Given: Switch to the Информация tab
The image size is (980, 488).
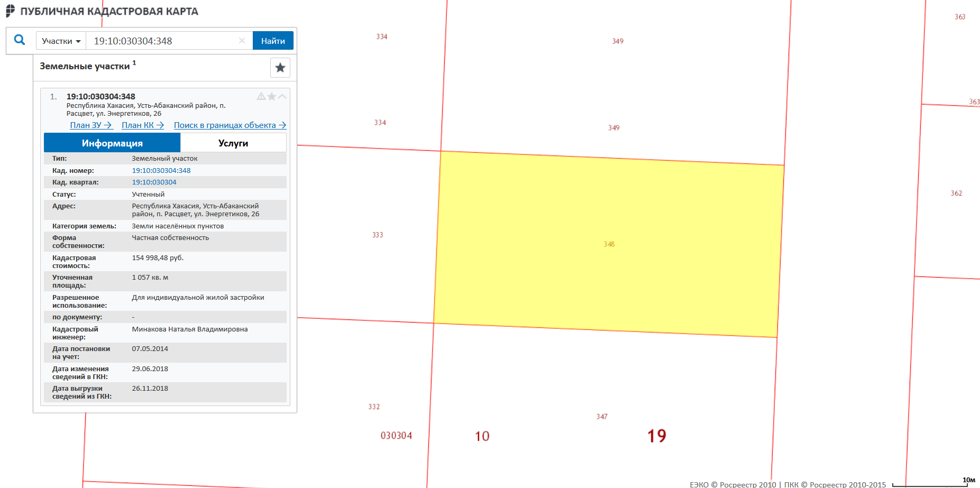Looking at the screenshot, I should (x=112, y=143).
